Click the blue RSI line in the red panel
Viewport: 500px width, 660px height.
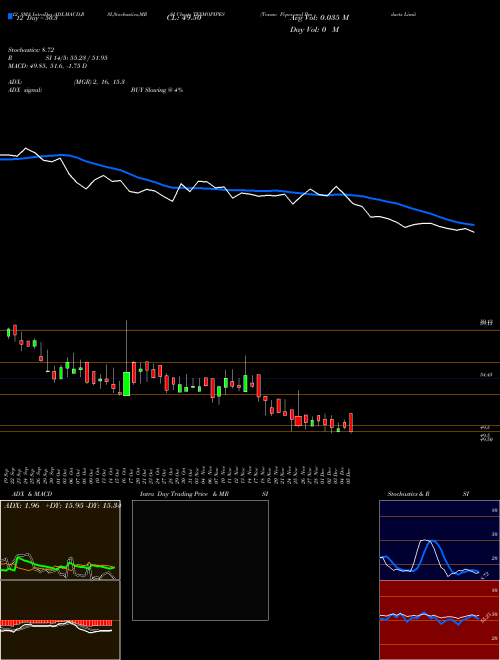click(429, 617)
